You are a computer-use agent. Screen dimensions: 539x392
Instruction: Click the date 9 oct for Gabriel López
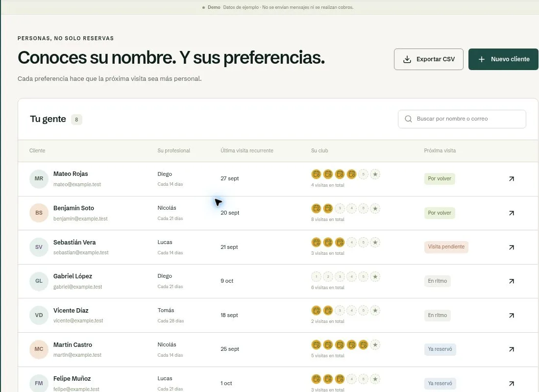tap(227, 281)
